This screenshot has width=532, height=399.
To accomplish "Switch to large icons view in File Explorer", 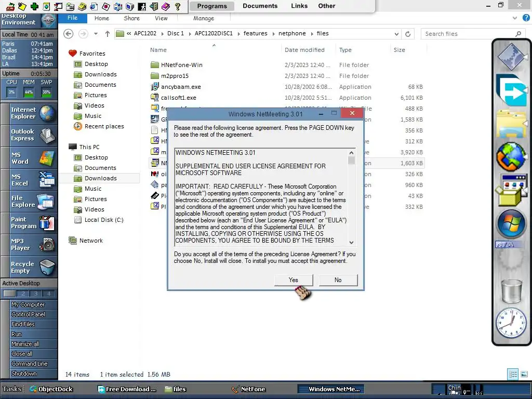I will [x=524, y=374].
